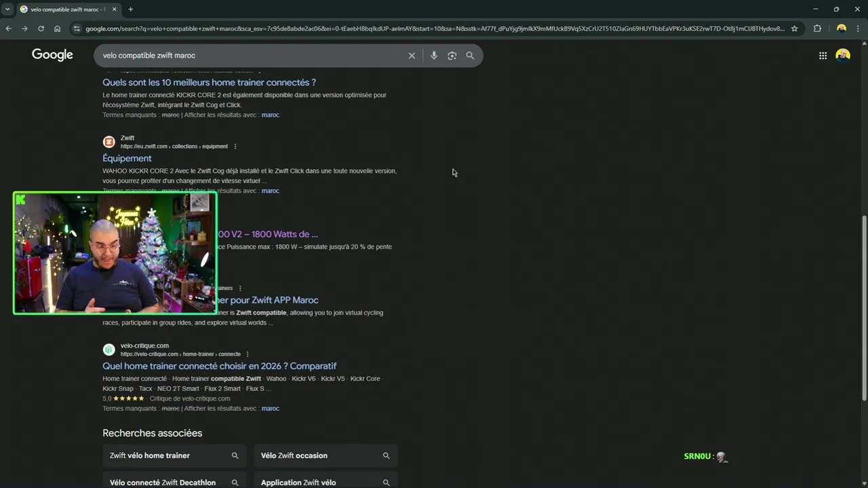Click 'maroc' link under the first result

click(270, 115)
